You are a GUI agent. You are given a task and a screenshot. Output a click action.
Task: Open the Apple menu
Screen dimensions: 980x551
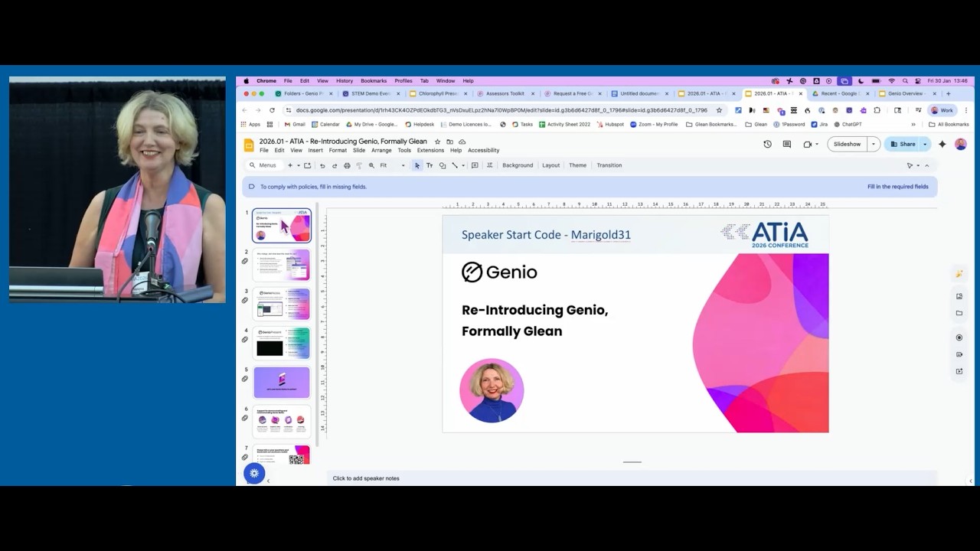point(246,80)
